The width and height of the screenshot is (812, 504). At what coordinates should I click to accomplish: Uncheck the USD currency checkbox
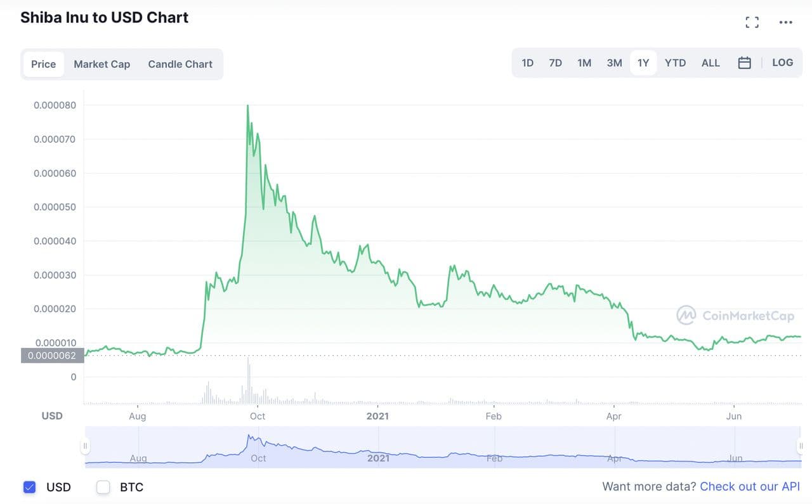click(29, 487)
